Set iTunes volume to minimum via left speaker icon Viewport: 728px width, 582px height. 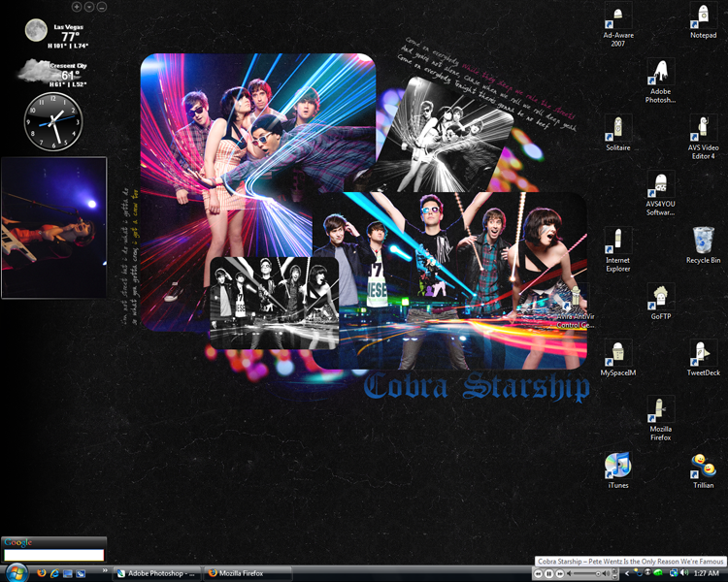569,573
